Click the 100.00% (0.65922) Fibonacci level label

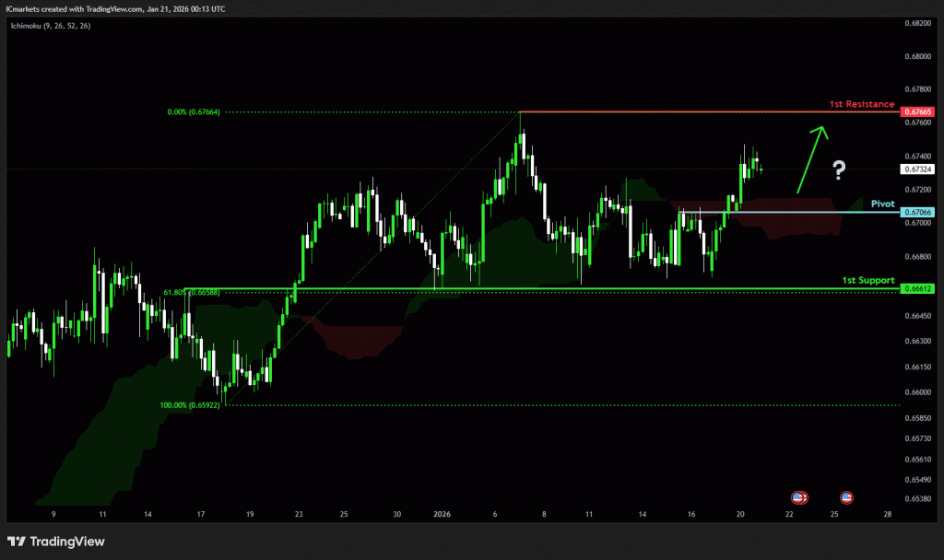[192, 405]
